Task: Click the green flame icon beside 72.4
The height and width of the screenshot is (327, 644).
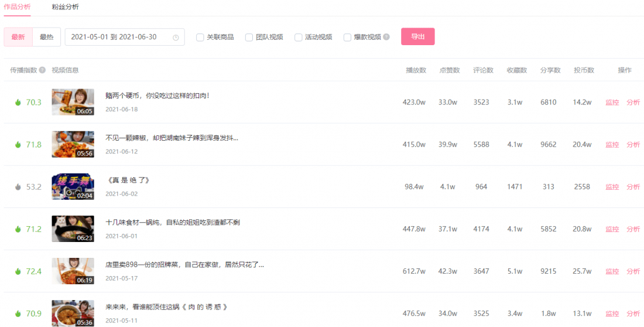Action: pos(18,271)
